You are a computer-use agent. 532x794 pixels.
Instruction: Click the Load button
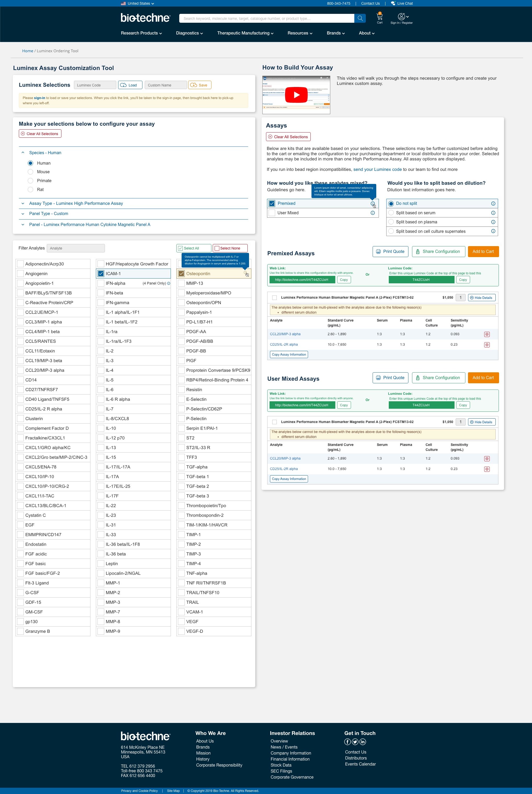(x=130, y=85)
